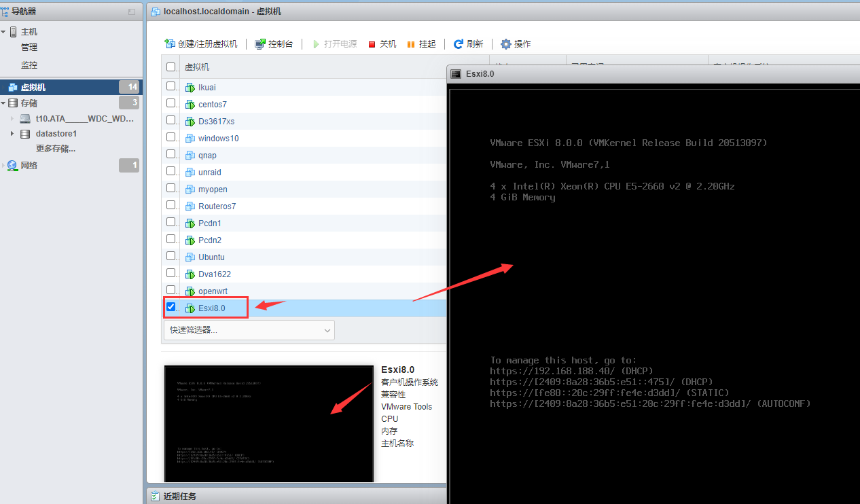Screen dimensions: 860x504
Task: Click the Create/Register VM (创建/注册虚拟机) button
Action: (201, 43)
